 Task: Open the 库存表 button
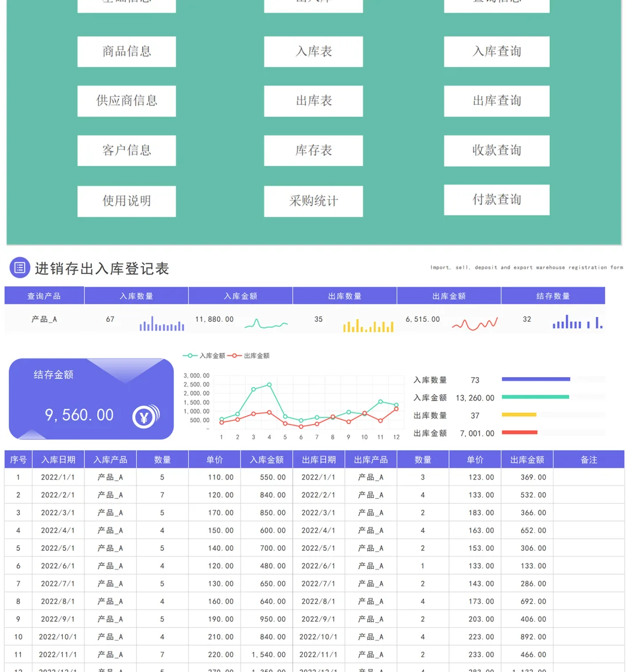(x=313, y=150)
